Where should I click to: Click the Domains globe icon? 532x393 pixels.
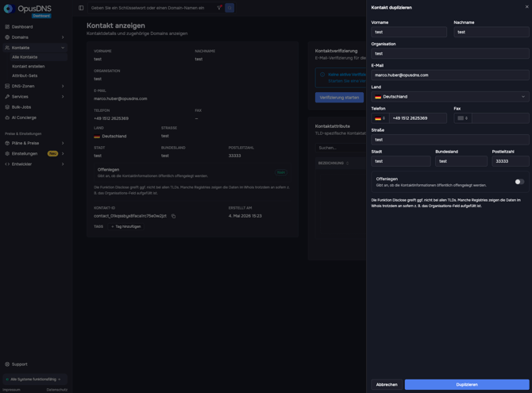7,37
